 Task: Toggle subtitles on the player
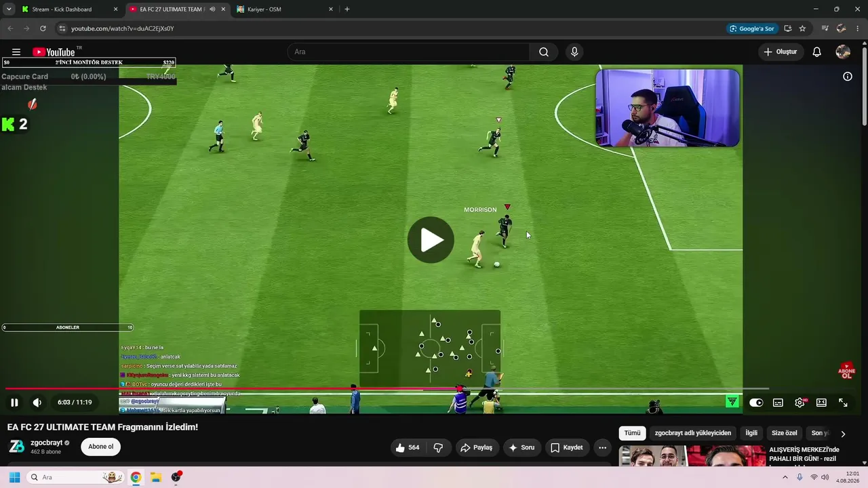coord(778,403)
